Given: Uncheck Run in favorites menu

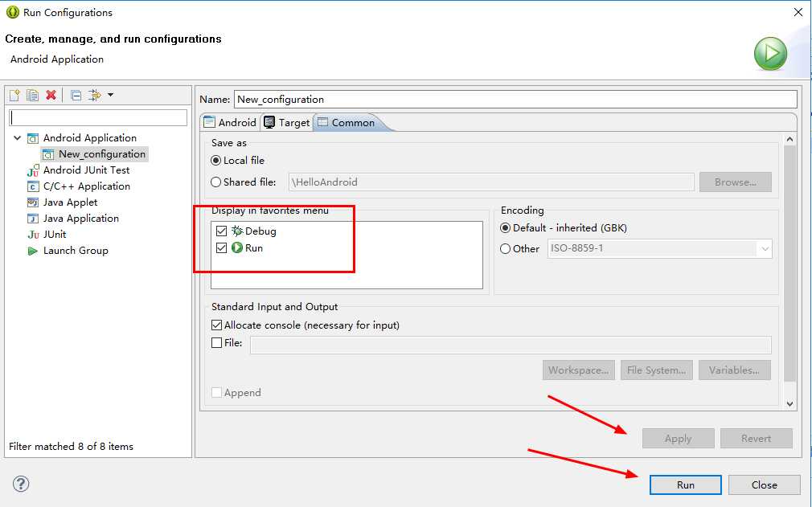Looking at the screenshot, I should point(222,248).
